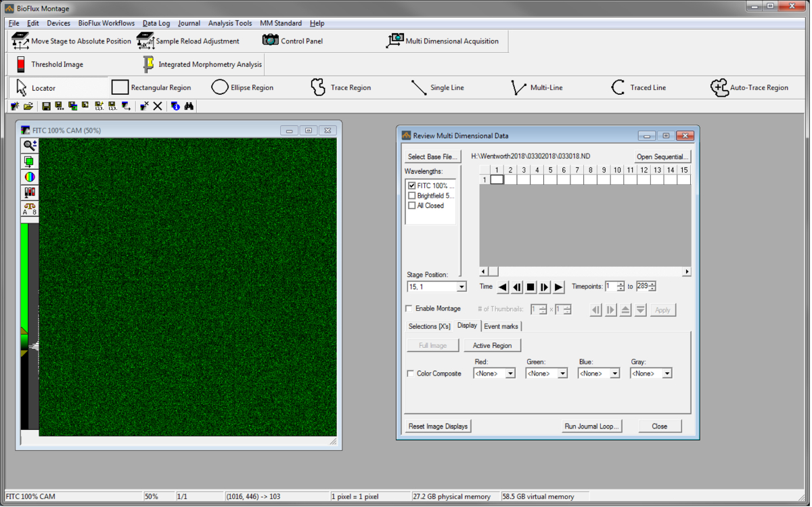The width and height of the screenshot is (812, 507).
Task: Switch to the Event marks tab
Action: click(501, 326)
